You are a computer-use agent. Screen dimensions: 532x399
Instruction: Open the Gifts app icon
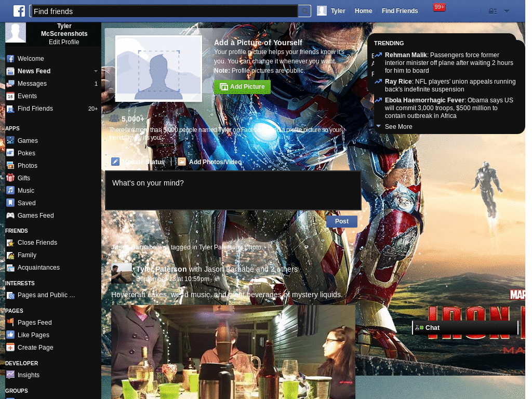tap(10, 178)
